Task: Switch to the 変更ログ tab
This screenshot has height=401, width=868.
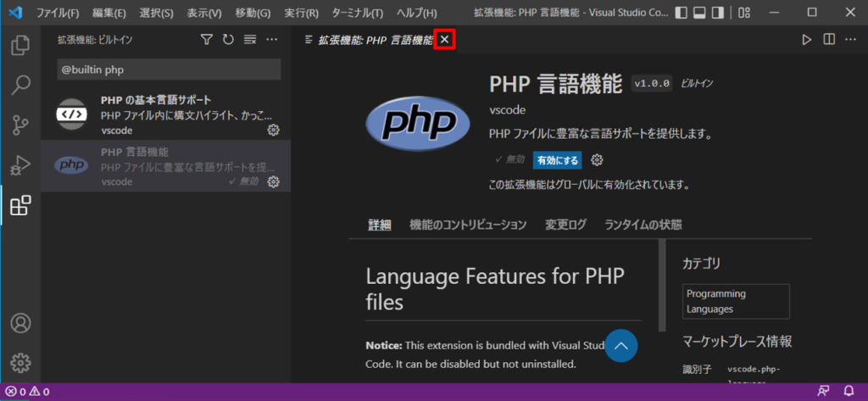Action: tap(565, 225)
